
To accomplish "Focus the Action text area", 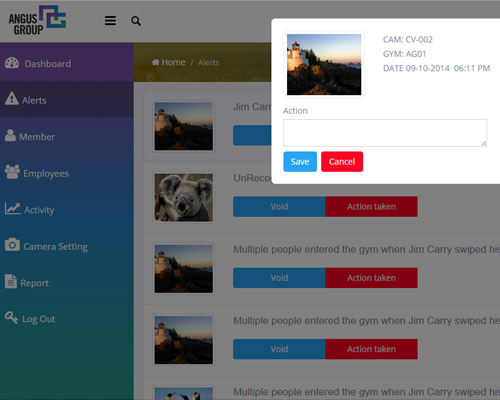I will click(385, 133).
